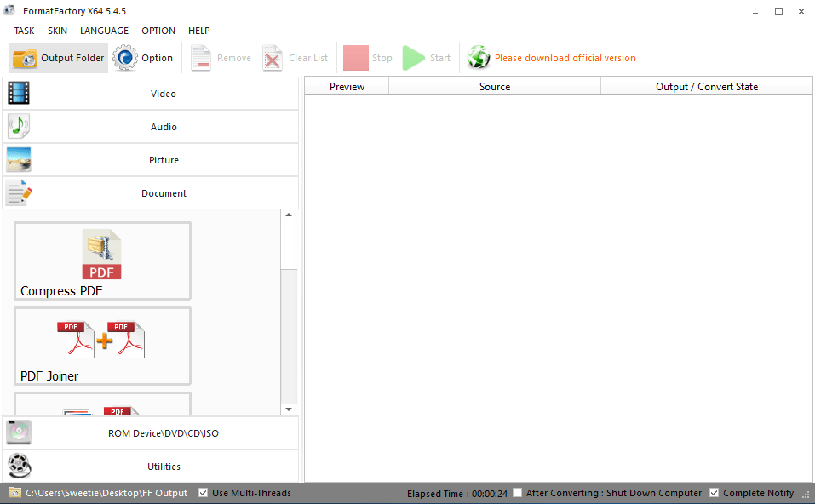This screenshot has width=815, height=504.
Task: Click the Elapsed Time readout
Action: click(x=456, y=494)
